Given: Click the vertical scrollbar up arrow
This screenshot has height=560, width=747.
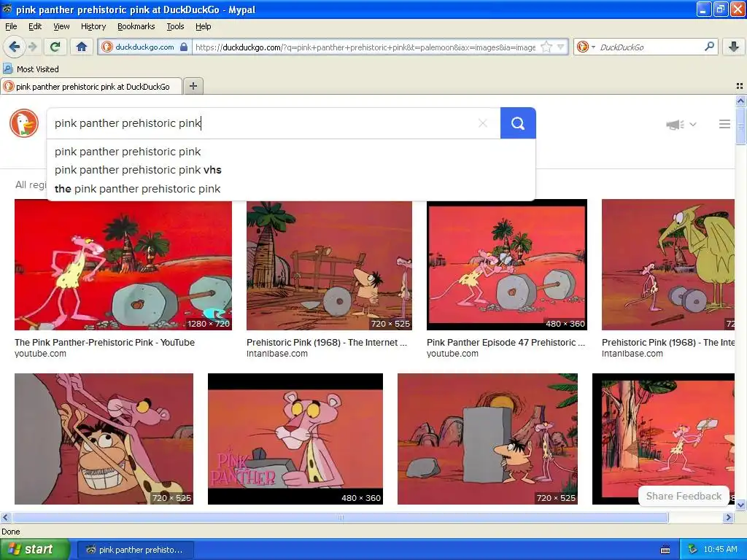Looking at the screenshot, I should click(x=740, y=101).
